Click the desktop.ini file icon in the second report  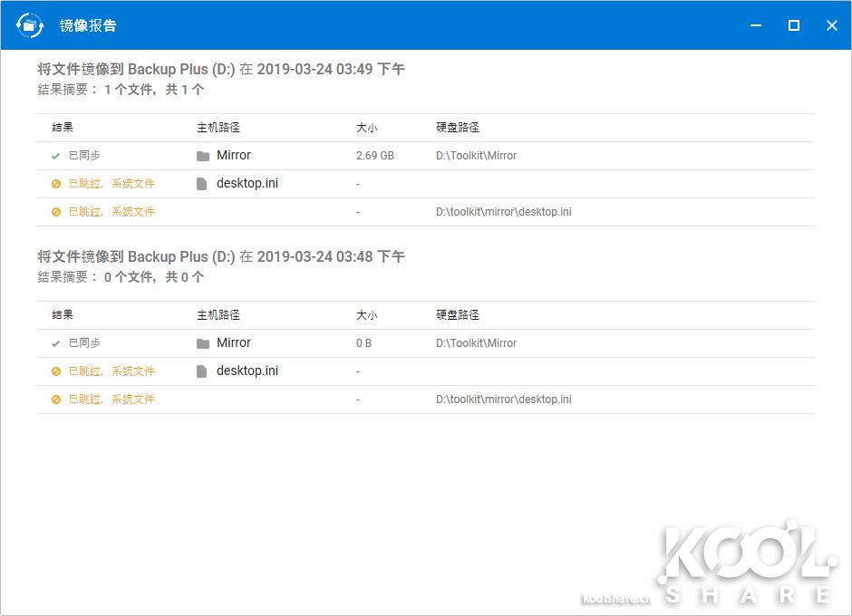(x=201, y=371)
